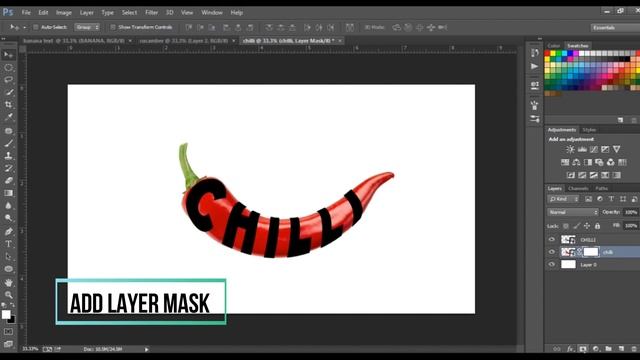Image resolution: width=640 pixels, height=360 pixels.
Task: Hide Layer 0 visibility eye
Action: point(552,264)
